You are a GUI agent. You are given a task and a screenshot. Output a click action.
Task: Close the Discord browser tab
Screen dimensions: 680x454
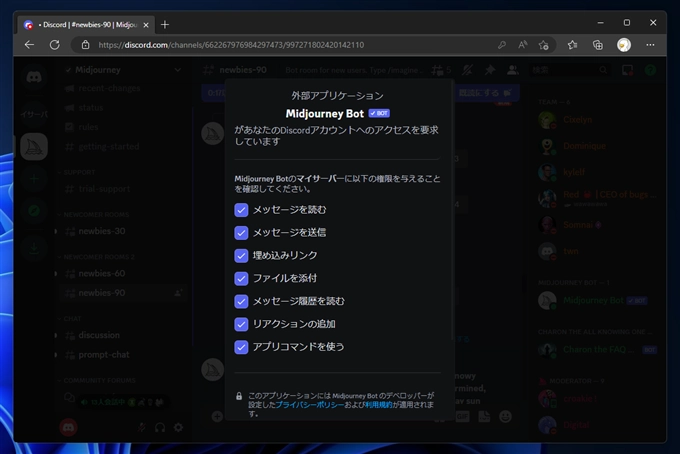tap(146, 25)
